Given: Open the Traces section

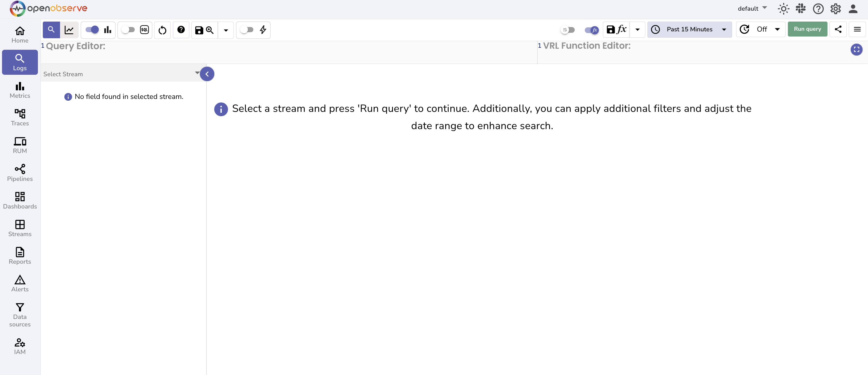Looking at the screenshot, I should tap(20, 118).
